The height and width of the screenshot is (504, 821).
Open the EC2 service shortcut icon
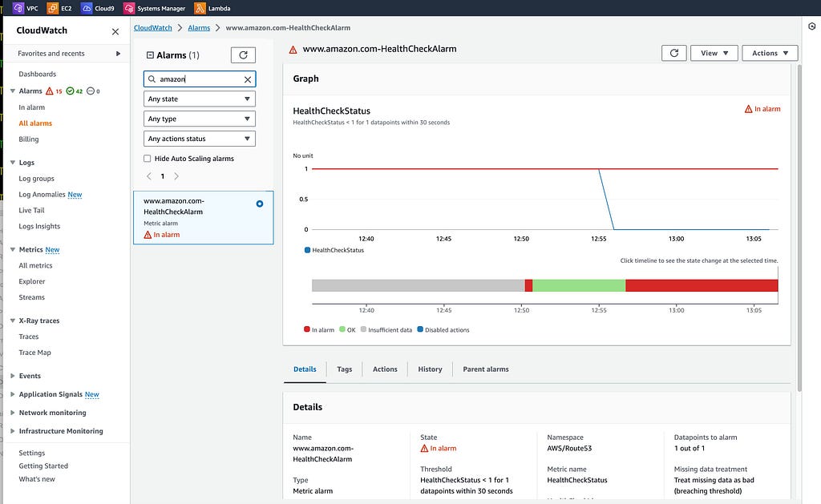coord(52,8)
